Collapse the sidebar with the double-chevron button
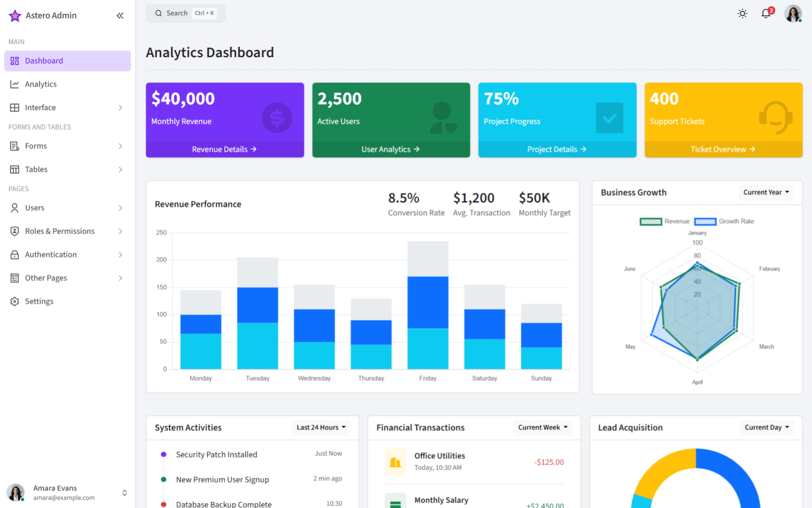Image resolution: width=812 pixels, height=508 pixels. pyautogui.click(x=120, y=15)
